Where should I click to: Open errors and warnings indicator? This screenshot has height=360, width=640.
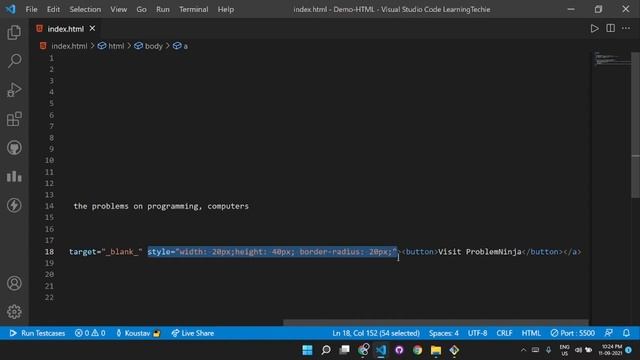click(x=90, y=333)
